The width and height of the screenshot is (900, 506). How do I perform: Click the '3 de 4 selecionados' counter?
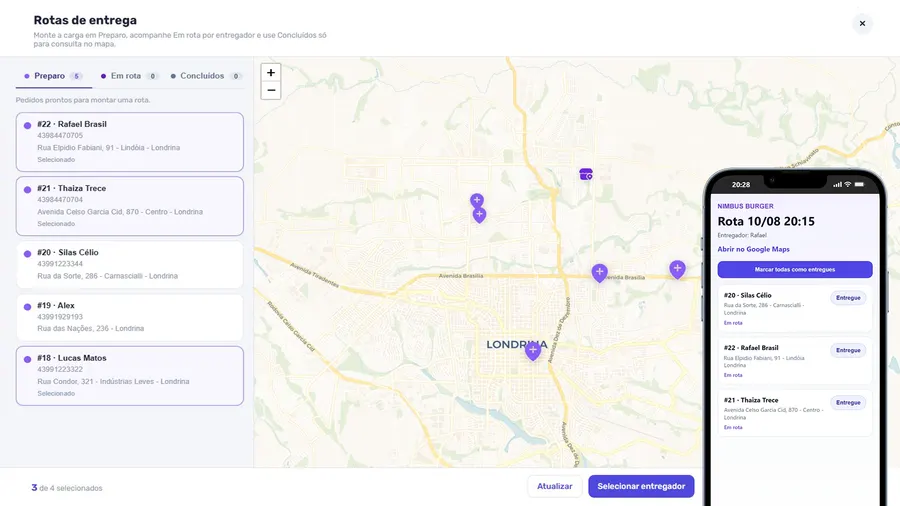(67, 488)
